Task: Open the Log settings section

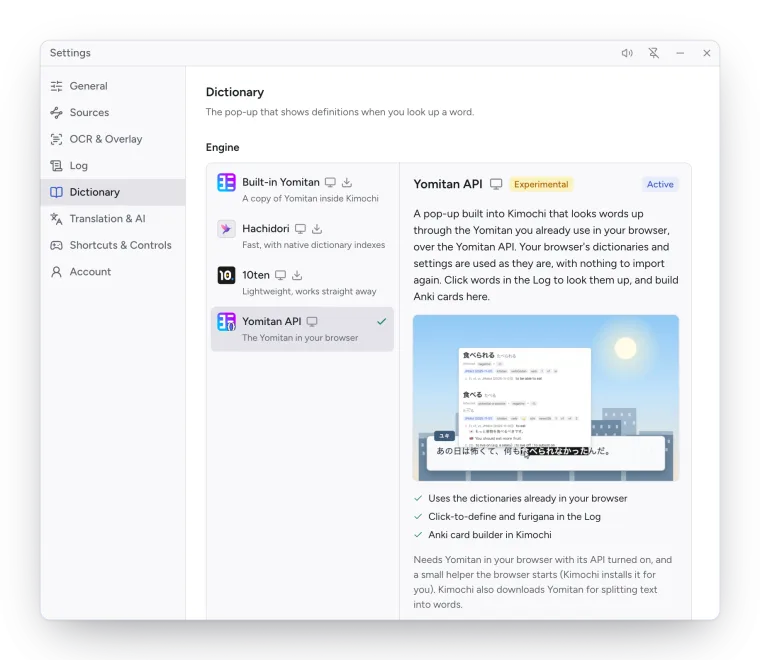Action: [113, 166]
